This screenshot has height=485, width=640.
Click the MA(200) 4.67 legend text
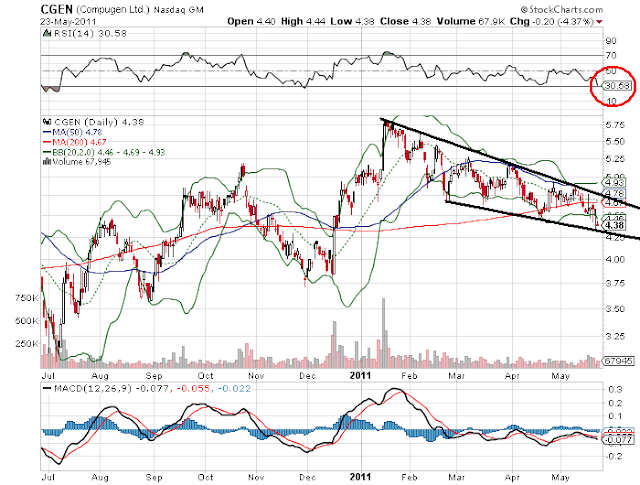[x=79, y=142]
